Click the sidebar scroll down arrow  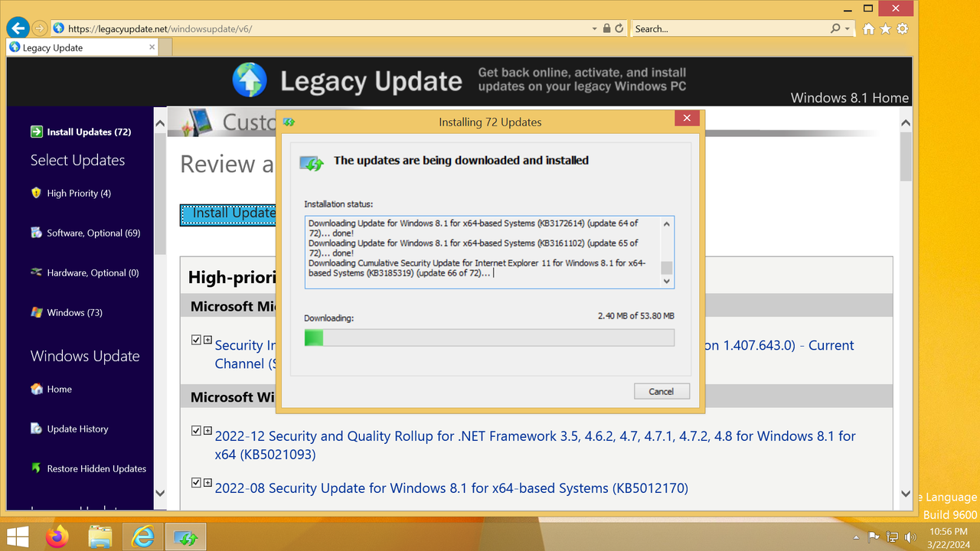coord(160,494)
